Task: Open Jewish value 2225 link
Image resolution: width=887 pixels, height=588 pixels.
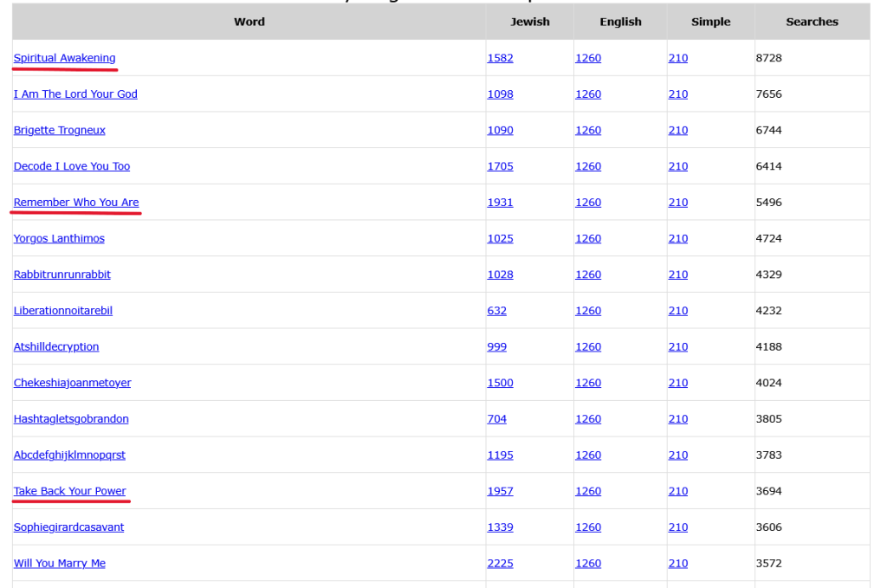Action: tap(500, 563)
